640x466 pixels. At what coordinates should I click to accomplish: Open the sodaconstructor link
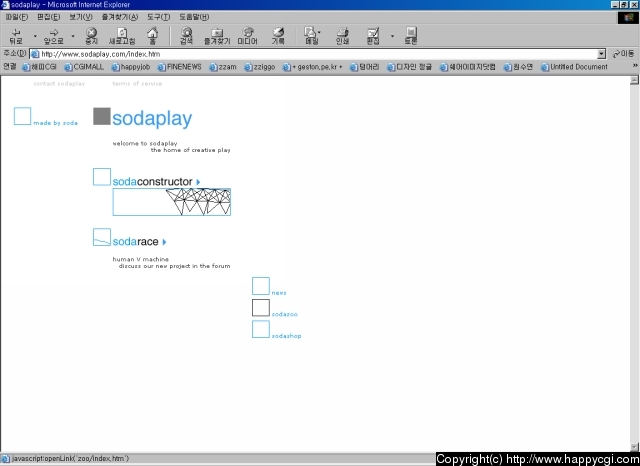(152, 182)
